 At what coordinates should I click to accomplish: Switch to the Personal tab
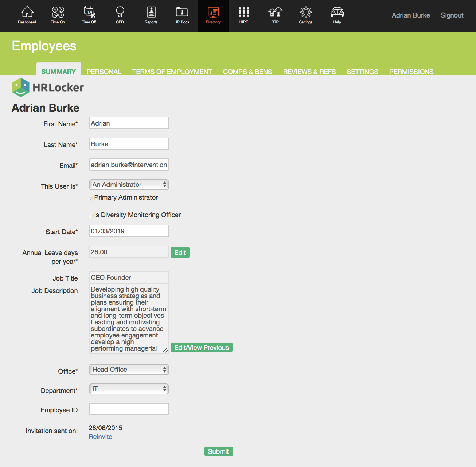(x=104, y=72)
